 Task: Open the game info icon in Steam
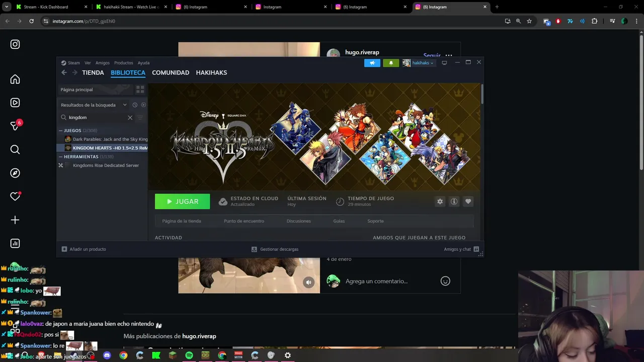click(454, 202)
